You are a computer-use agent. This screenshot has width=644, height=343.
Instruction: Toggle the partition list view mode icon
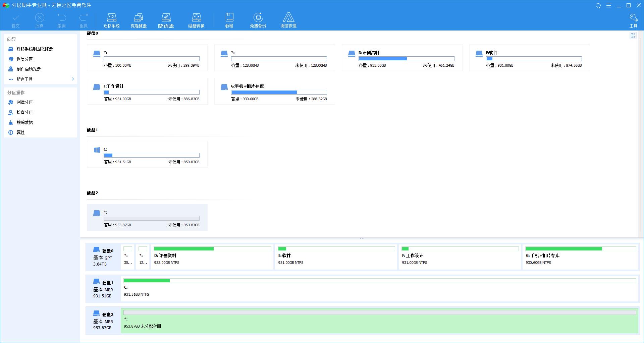[633, 36]
